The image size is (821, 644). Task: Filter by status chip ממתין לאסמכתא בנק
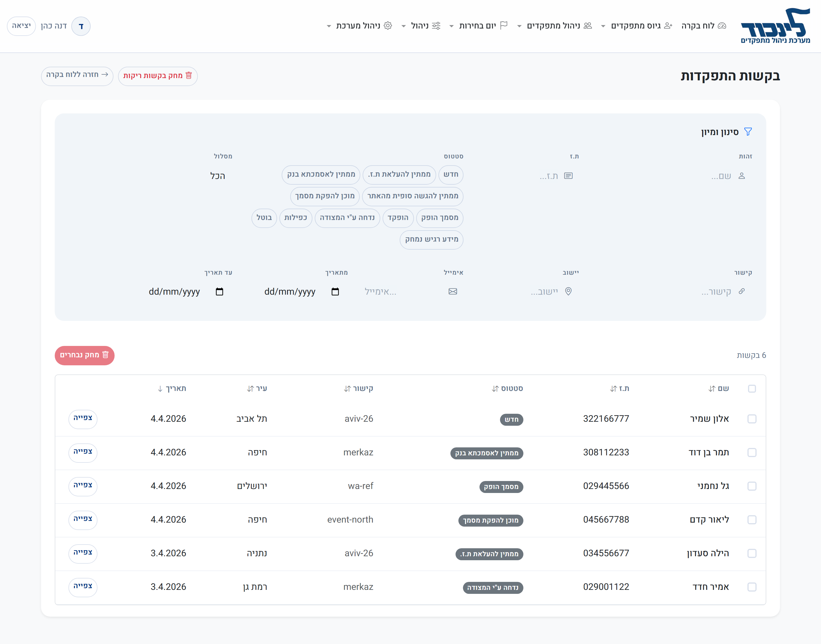pyautogui.click(x=320, y=175)
